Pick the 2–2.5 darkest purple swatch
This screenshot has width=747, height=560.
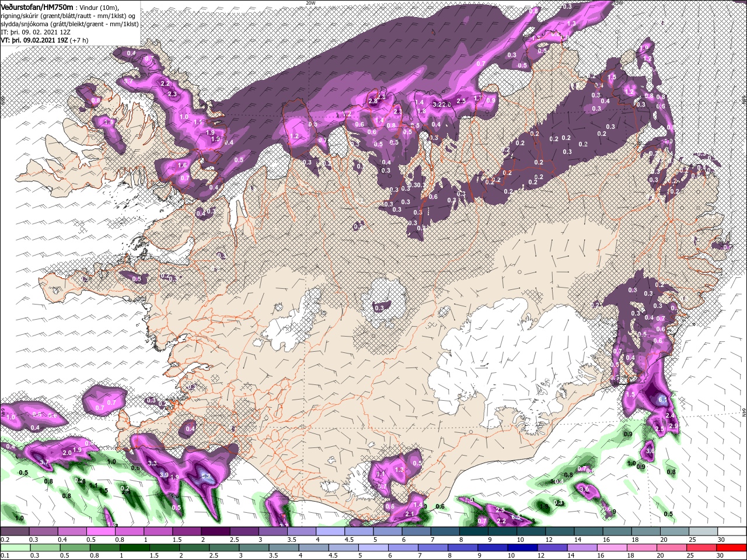[215, 531]
